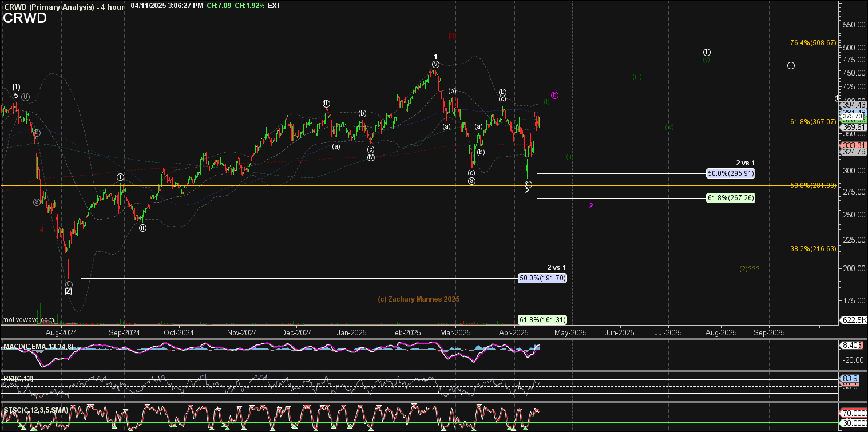Click the Oct-2024 date axis label
This screenshot has height=432, width=868.
[179, 332]
